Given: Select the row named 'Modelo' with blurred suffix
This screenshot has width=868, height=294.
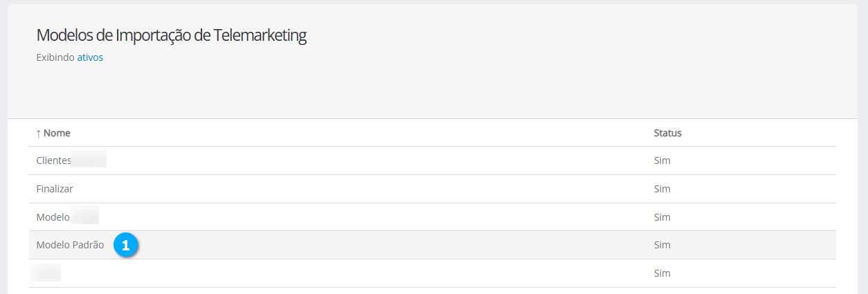Looking at the screenshot, I should pyautogui.click(x=53, y=217).
